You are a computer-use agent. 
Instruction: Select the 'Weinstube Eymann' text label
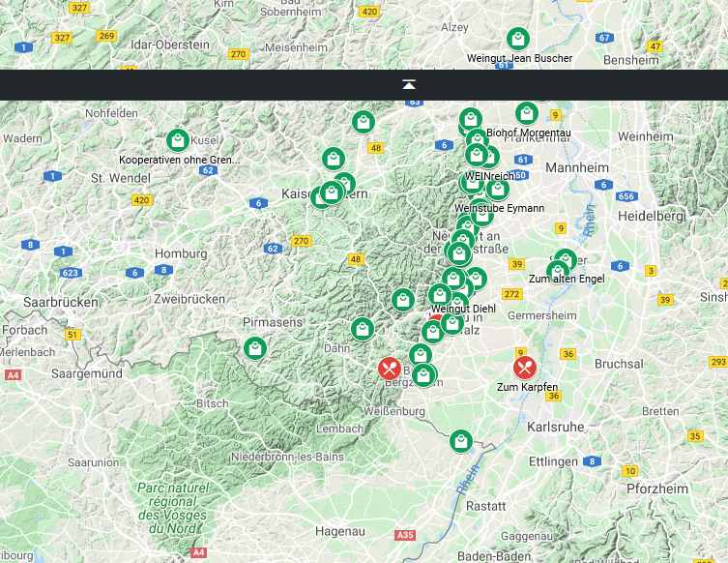[499, 208]
